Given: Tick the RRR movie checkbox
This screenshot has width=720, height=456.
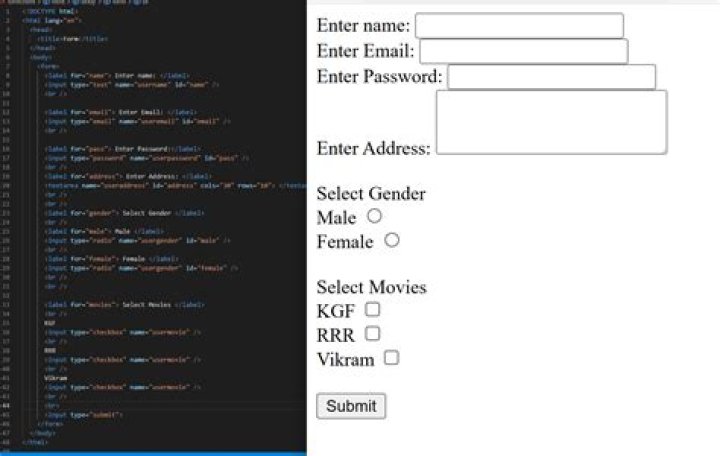Looking at the screenshot, I should pos(372,334).
